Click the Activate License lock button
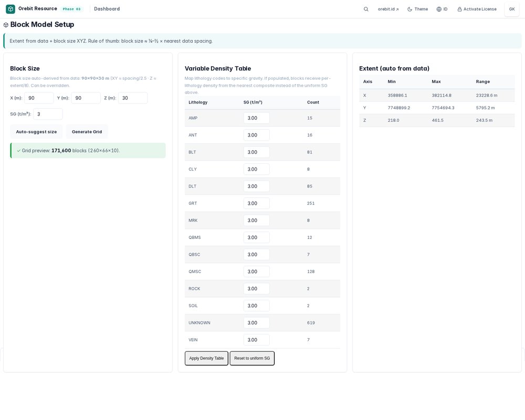This screenshot has width=525, height=420. (477, 9)
